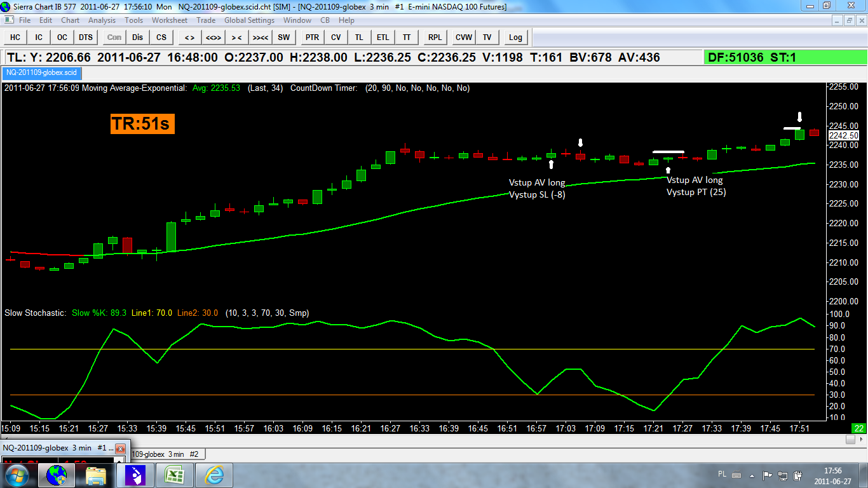
Task: Click the DF:51036 ST:1 status field
Action: 785,58
